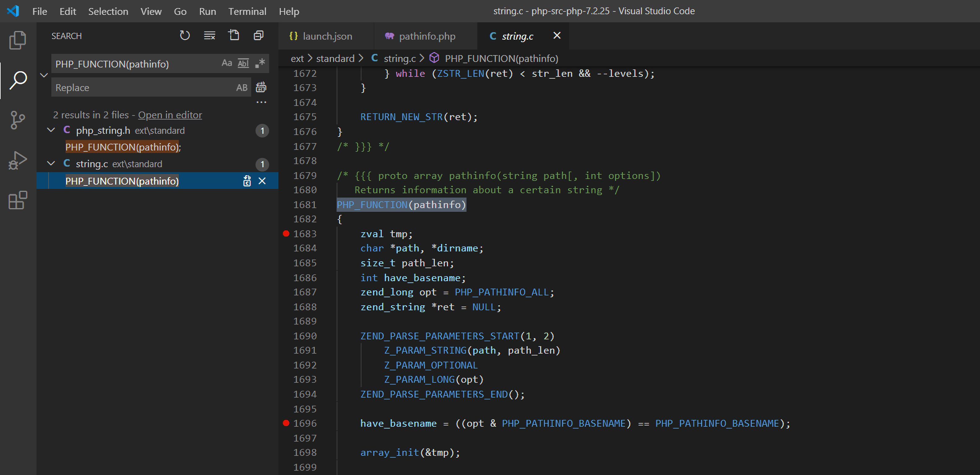Toggle Preserve Case in Replace box
Image resolution: width=980 pixels, height=475 pixels.
(x=242, y=88)
